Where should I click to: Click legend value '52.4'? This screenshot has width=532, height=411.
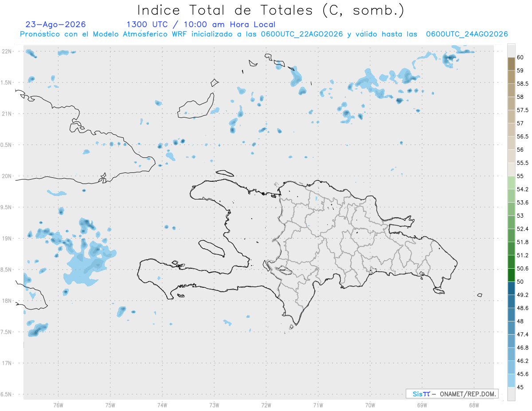click(x=522, y=229)
